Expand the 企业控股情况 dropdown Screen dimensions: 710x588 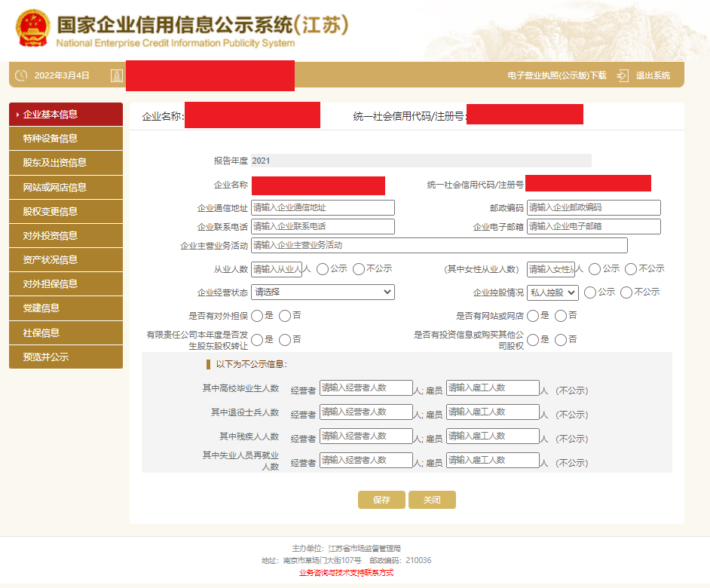(x=552, y=292)
